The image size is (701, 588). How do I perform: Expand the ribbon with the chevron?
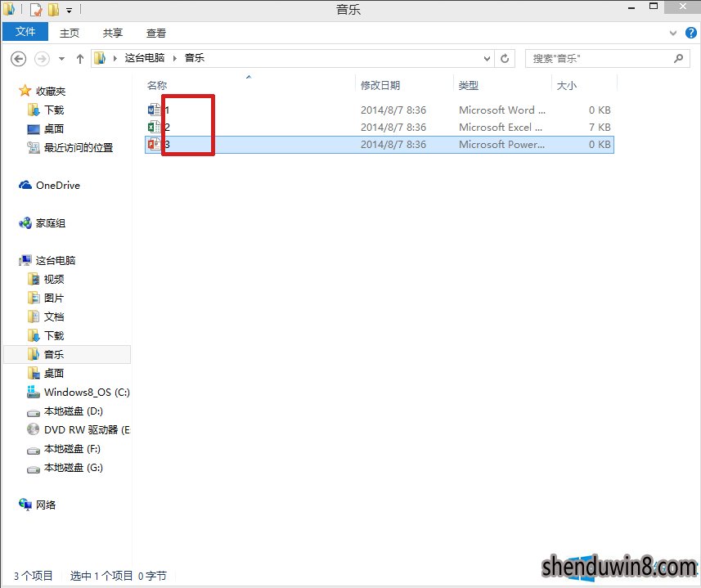(673, 33)
